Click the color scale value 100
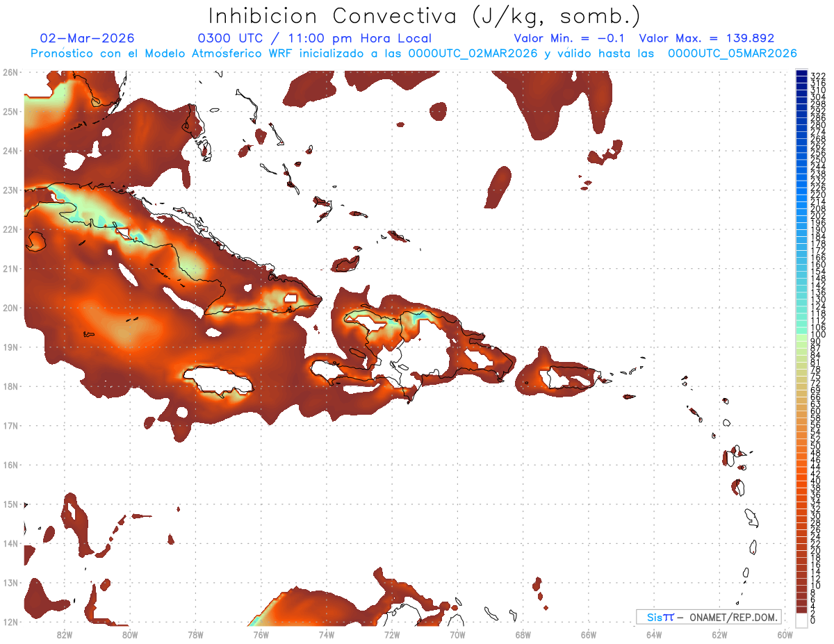 [x=817, y=335]
